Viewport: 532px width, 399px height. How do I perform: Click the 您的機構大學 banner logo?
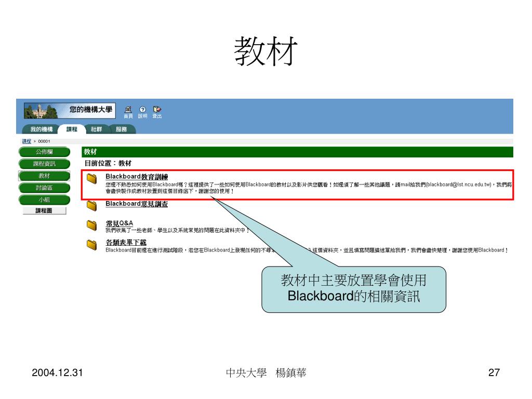click(70, 111)
